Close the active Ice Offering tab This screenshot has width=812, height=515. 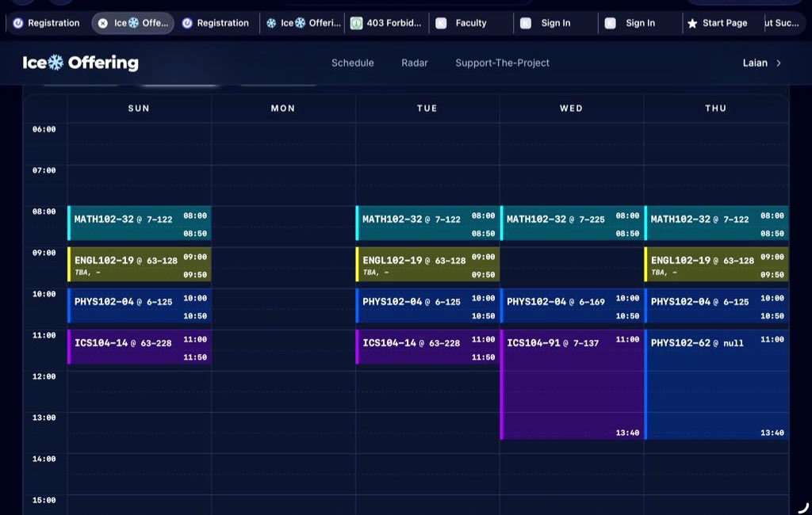click(x=103, y=23)
